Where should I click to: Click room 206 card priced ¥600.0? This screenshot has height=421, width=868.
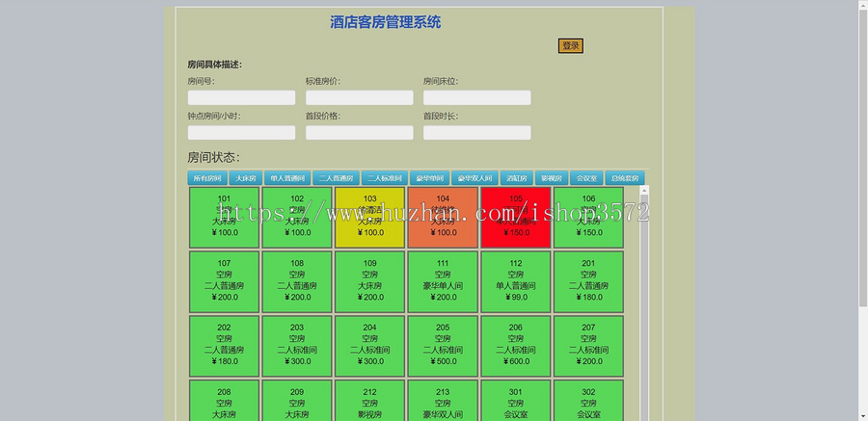click(516, 346)
